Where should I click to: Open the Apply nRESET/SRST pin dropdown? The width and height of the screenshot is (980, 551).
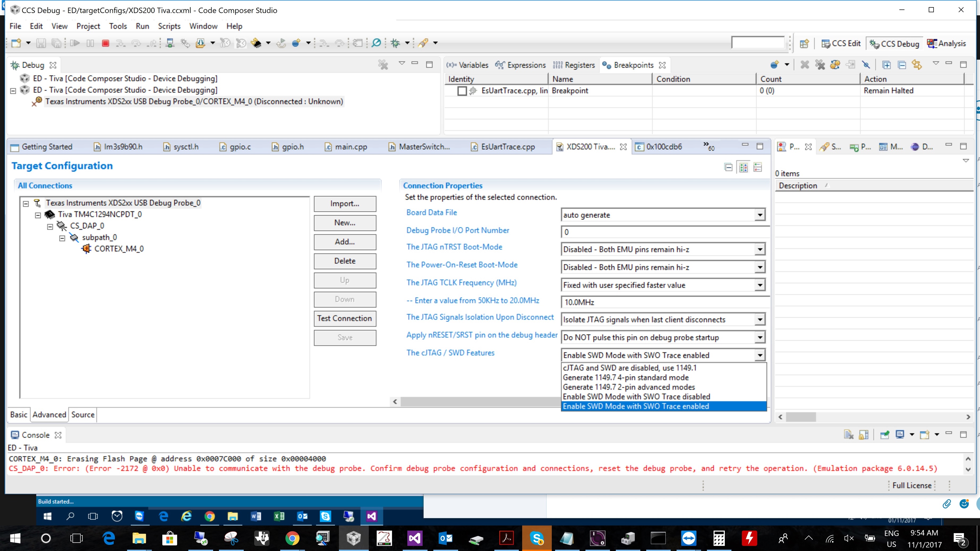(760, 338)
